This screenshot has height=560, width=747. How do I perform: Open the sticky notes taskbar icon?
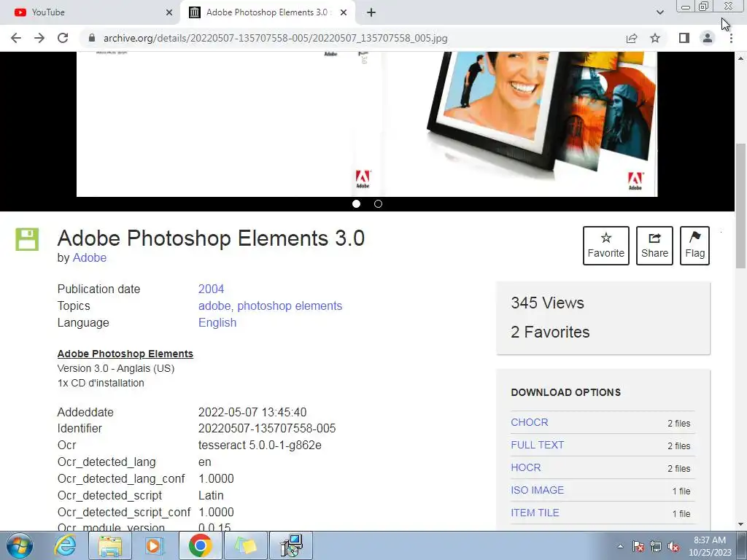point(245,545)
